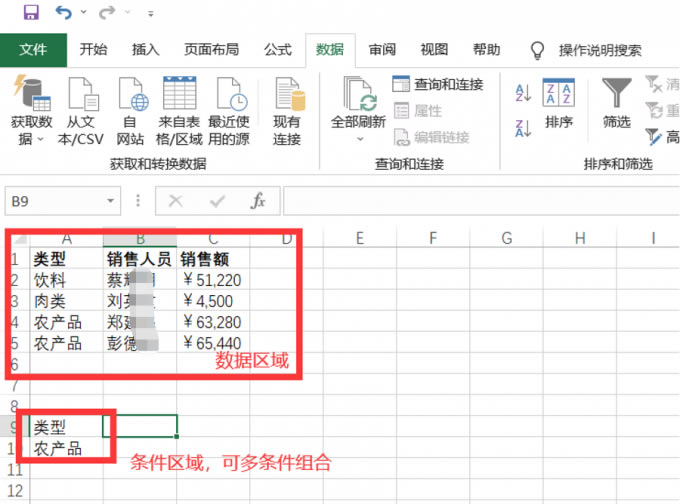Click the cell with 肉类
Viewport: 680px width, 504px height.
point(66,301)
